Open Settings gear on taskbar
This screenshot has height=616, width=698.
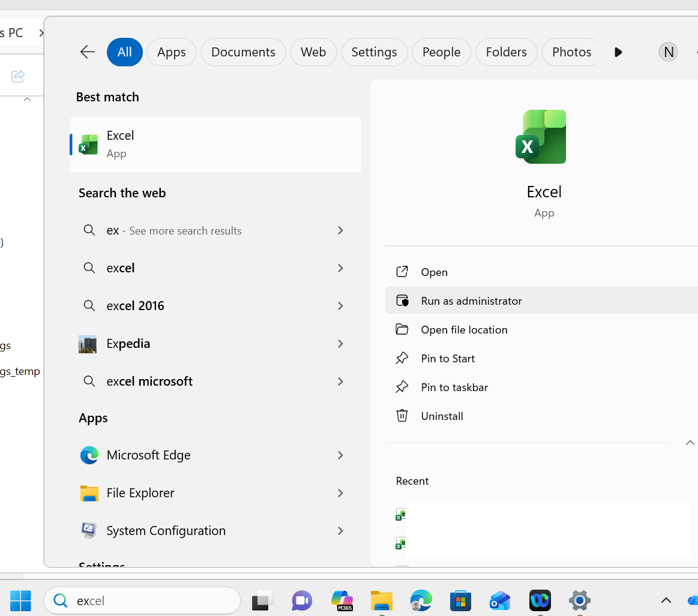[580, 601]
